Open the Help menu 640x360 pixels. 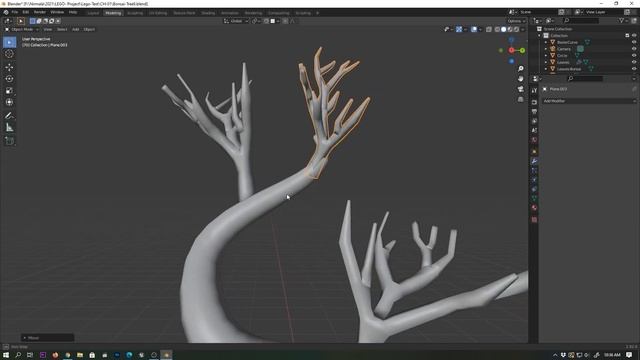[x=73, y=12]
